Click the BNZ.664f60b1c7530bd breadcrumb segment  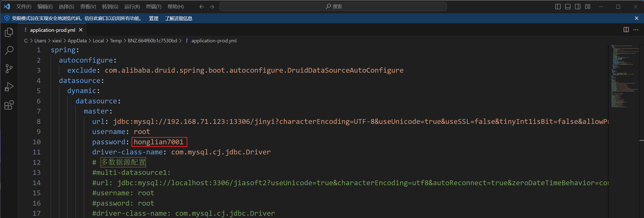(152, 41)
